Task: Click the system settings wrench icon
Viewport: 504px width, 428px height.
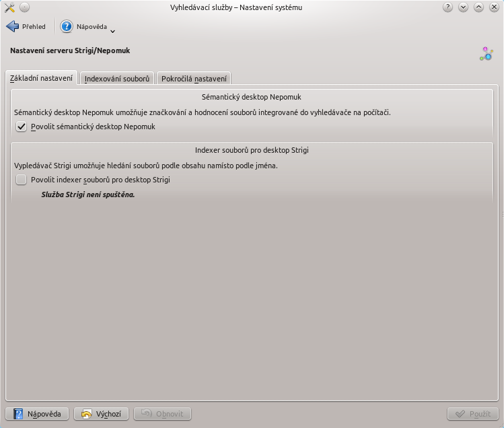Action: tap(9, 7)
